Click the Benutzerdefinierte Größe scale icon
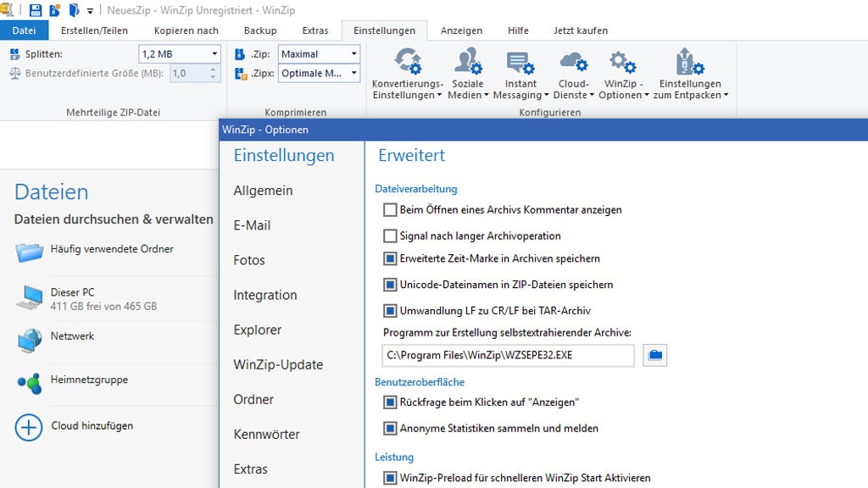The height and width of the screenshot is (488, 868). [x=15, y=73]
